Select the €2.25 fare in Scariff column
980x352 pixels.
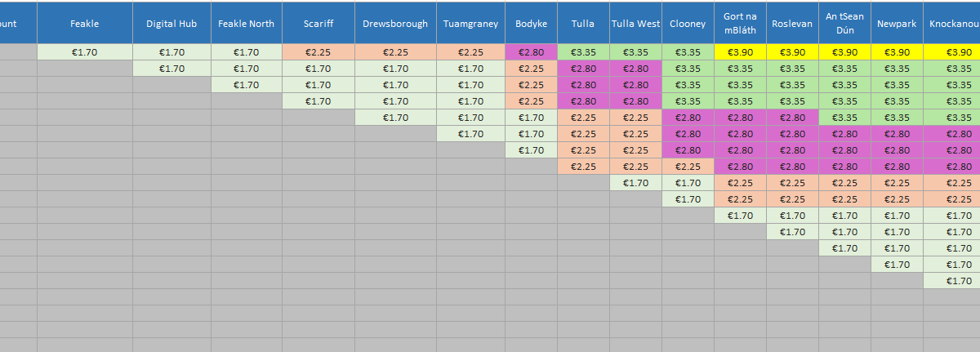(318, 52)
